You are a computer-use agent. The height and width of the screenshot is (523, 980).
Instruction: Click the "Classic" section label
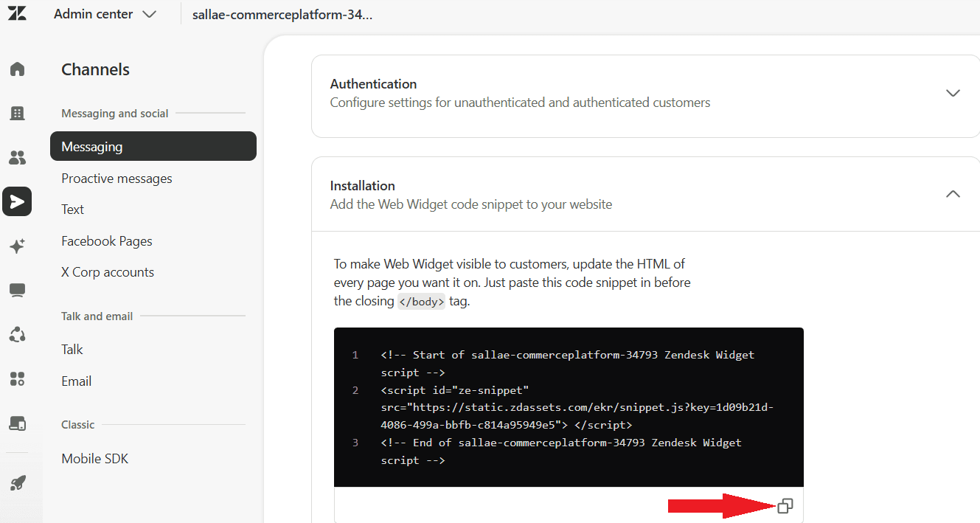78,425
